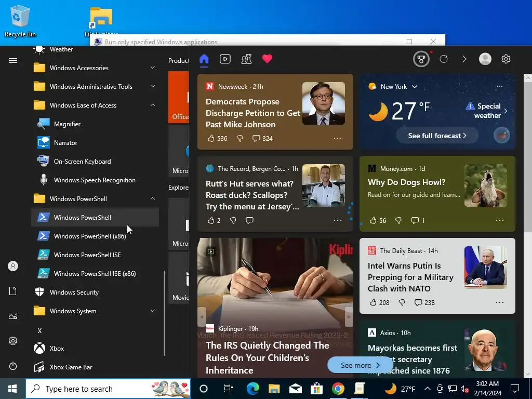The image size is (532, 399).
Task: Open Intel Warns Putin headline
Action: (x=410, y=277)
